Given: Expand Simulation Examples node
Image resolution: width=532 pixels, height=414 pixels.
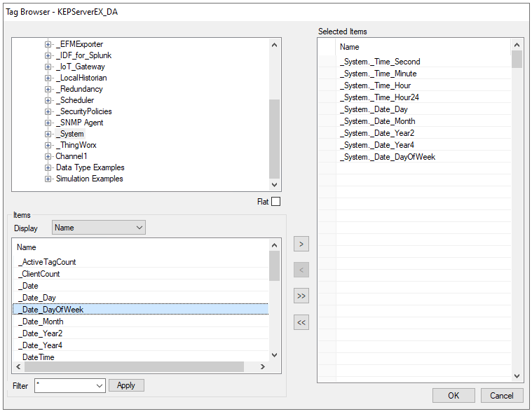Looking at the screenshot, I should (48, 179).
